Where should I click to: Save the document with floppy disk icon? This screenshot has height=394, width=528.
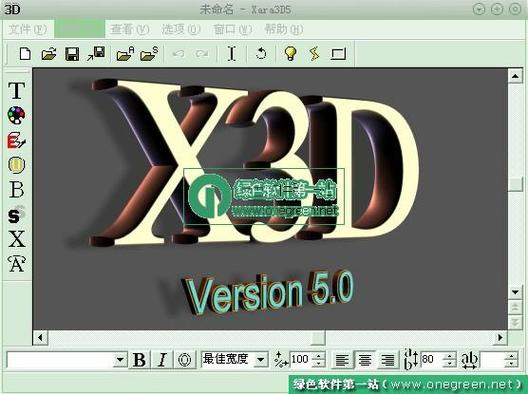click(72, 54)
